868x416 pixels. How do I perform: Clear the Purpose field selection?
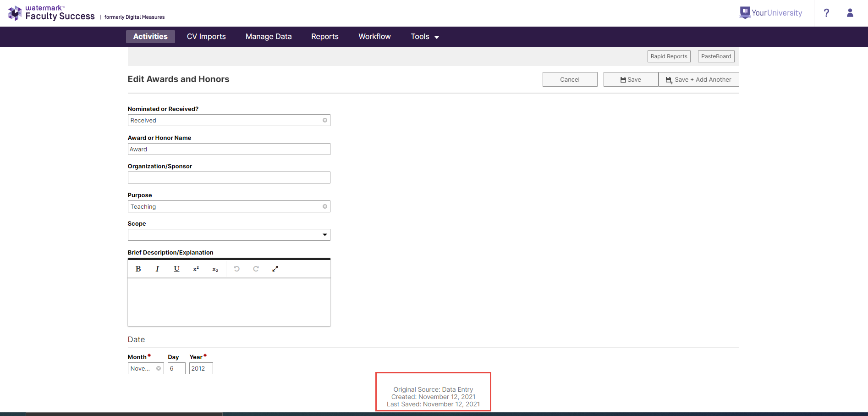[324, 206]
